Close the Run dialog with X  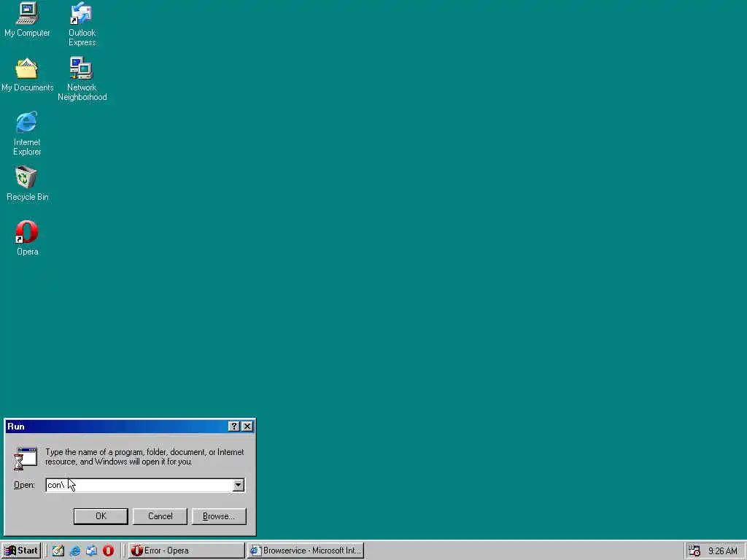pyautogui.click(x=247, y=426)
